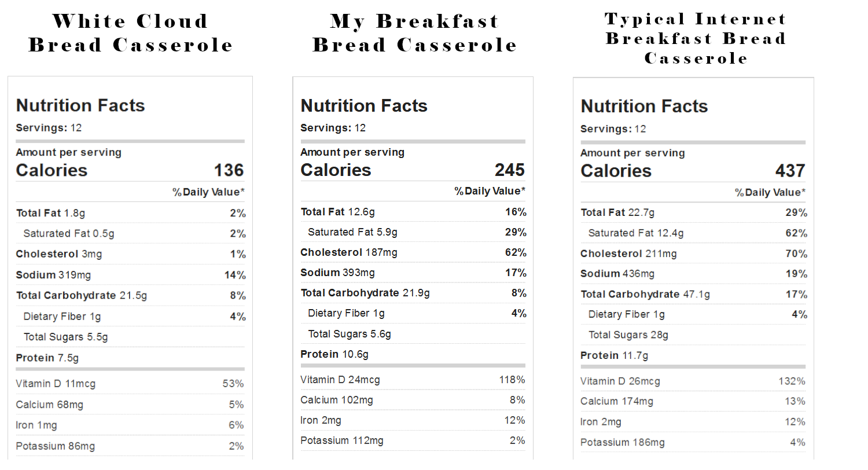Click Total Fat 1.8g in first label
The height and width of the screenshot is (470, 868).
[x=50, y=213]
